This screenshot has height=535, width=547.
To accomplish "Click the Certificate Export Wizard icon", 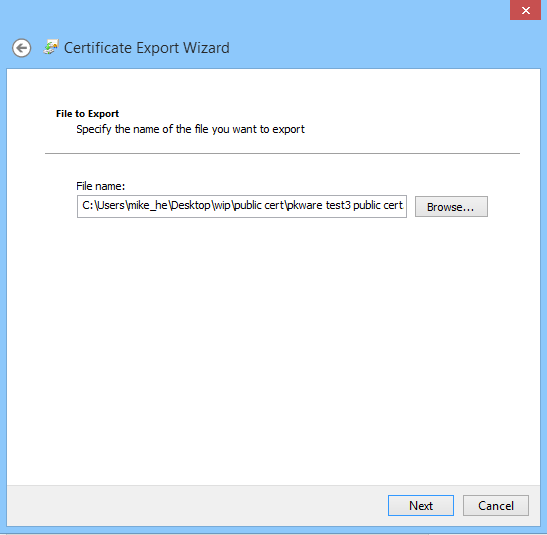I will coord(51,47).
